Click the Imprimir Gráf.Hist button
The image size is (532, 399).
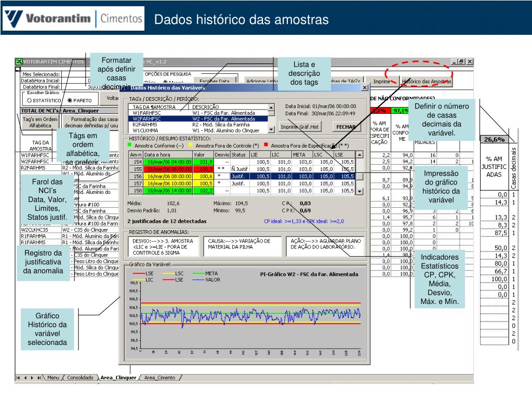pyautogui.click(x=300, y=127)
